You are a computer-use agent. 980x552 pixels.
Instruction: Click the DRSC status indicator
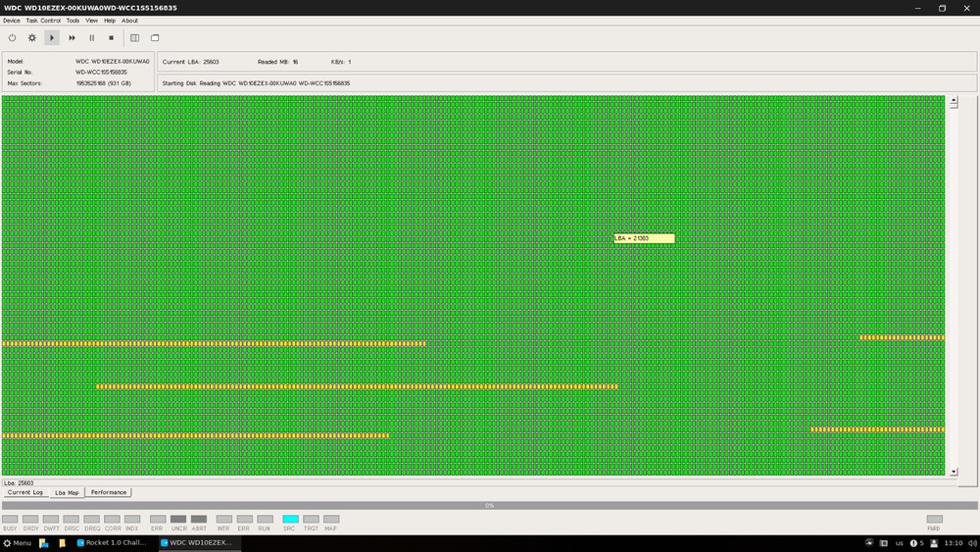(x=72, y=519)
